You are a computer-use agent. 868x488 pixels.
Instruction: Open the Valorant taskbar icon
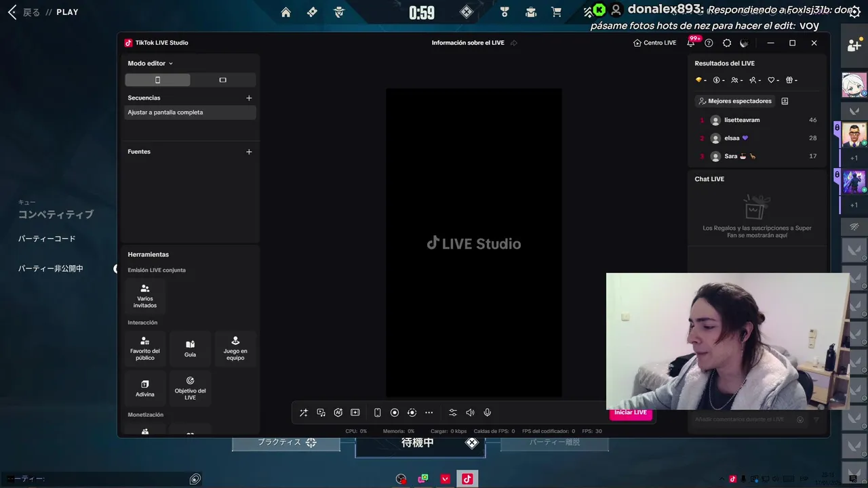445,479
